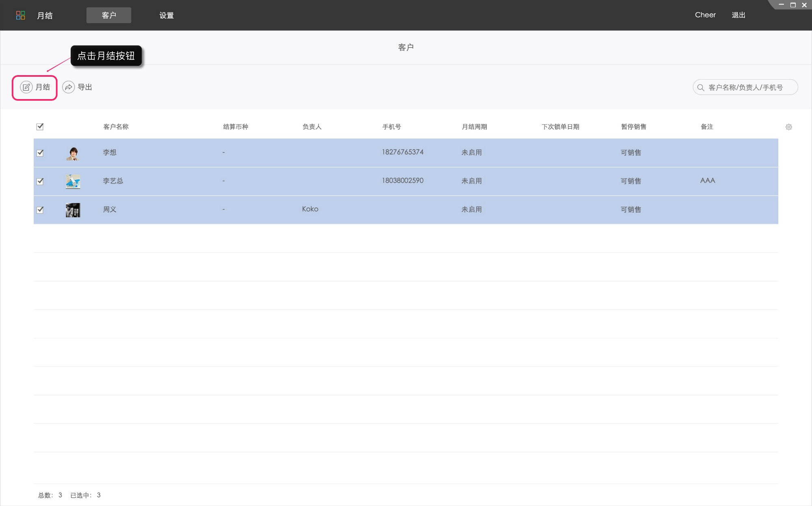Uncheck the 周义 row checkbox
Image resolution: width=812 pixels, height=506 pixels.
[x=40, y=210]
